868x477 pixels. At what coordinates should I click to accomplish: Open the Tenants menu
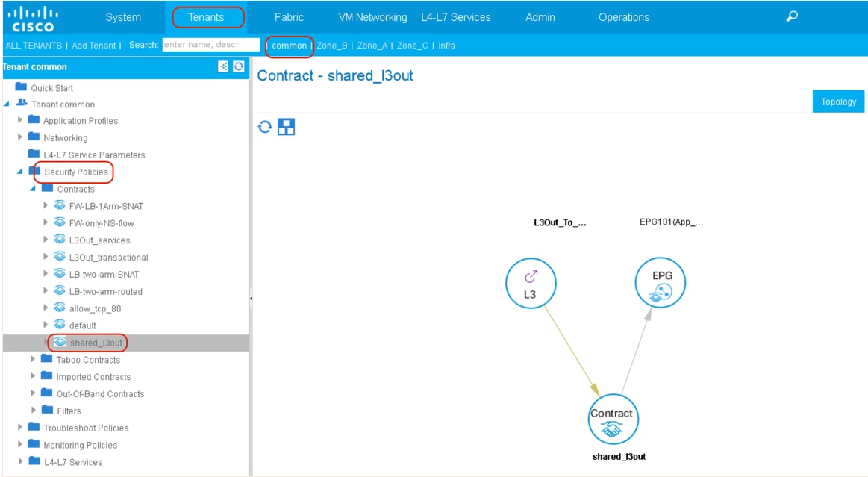206,17
